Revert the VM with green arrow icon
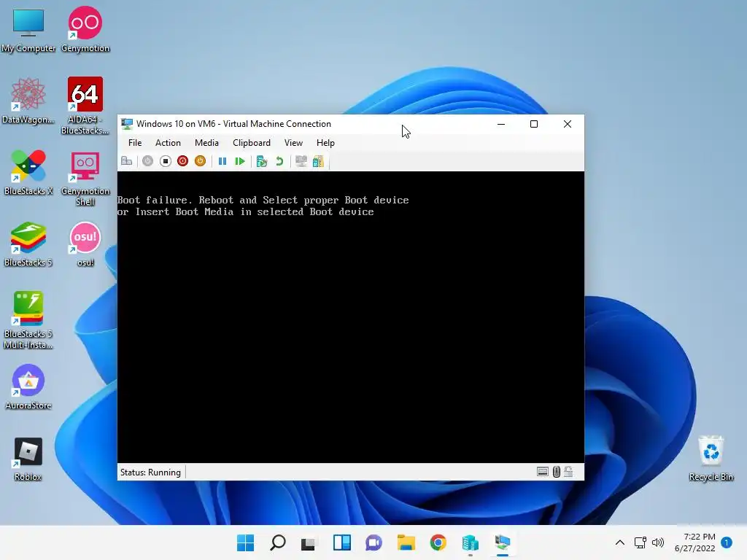This screenshot has width=747, height=560. pyautogui.click(x=279, y=161)
